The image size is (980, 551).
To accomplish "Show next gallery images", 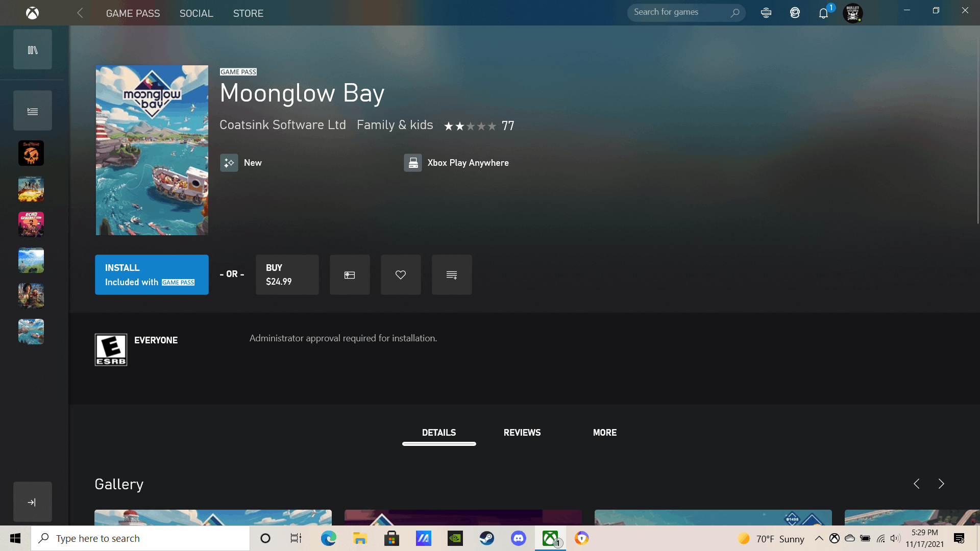I will (941, 484).
